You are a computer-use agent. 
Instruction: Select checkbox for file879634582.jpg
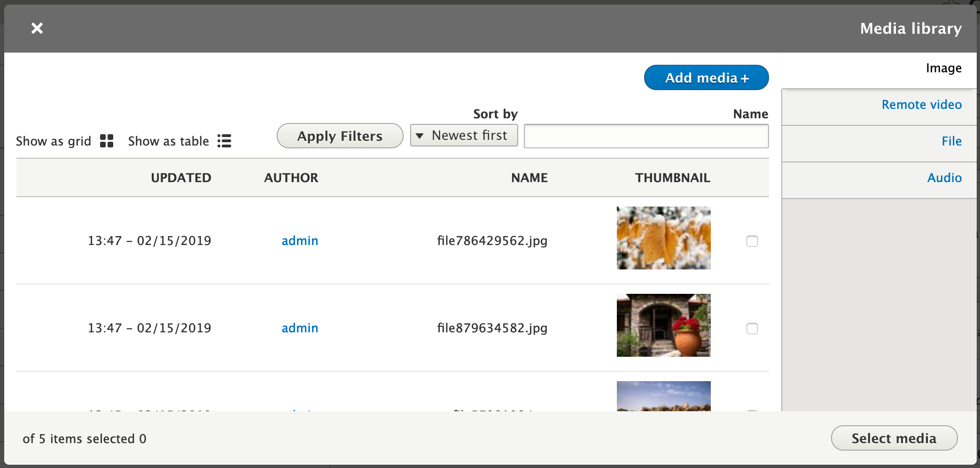[x=752, y=329]
